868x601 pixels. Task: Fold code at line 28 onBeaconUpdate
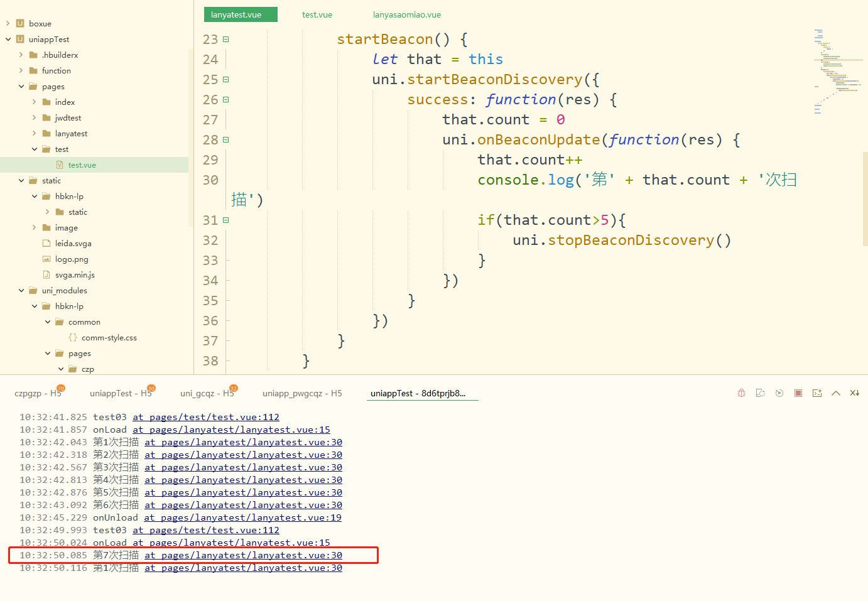tap(226, 140)
